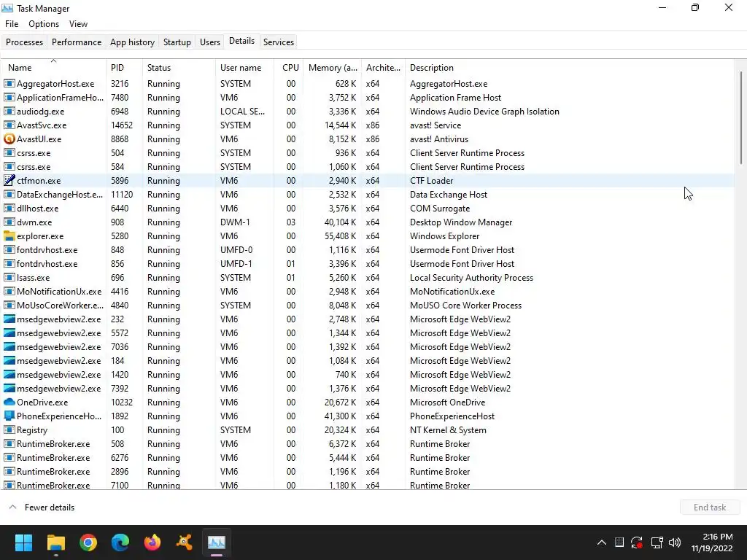Click the volume speaker tray icon
The width and height of the screenshot is (747, 560).
675,542
